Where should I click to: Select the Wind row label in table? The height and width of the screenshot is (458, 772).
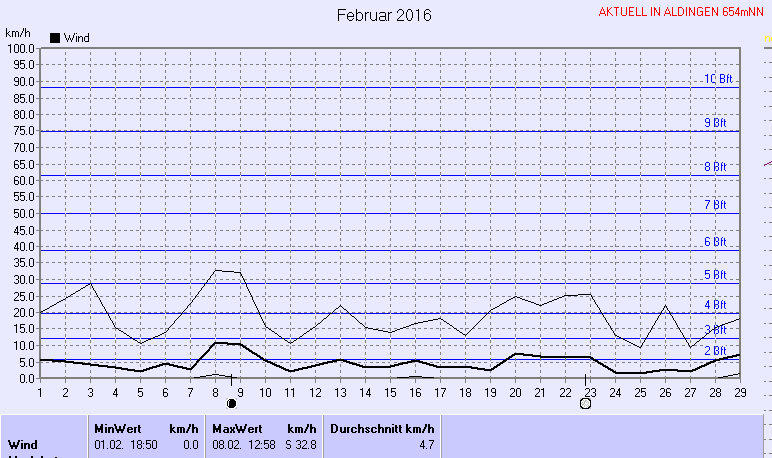click(24, 444)
